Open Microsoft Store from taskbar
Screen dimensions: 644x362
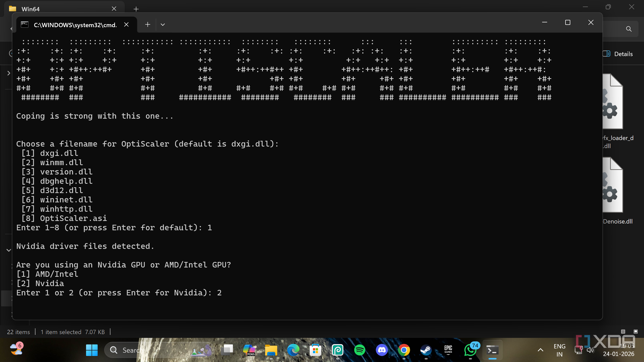(x=315, y=350)
